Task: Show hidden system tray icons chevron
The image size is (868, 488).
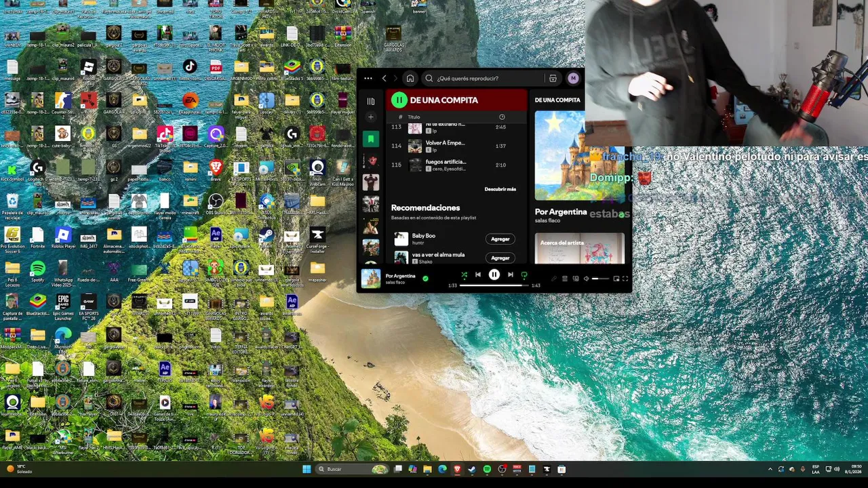Action: click(770, 469)
